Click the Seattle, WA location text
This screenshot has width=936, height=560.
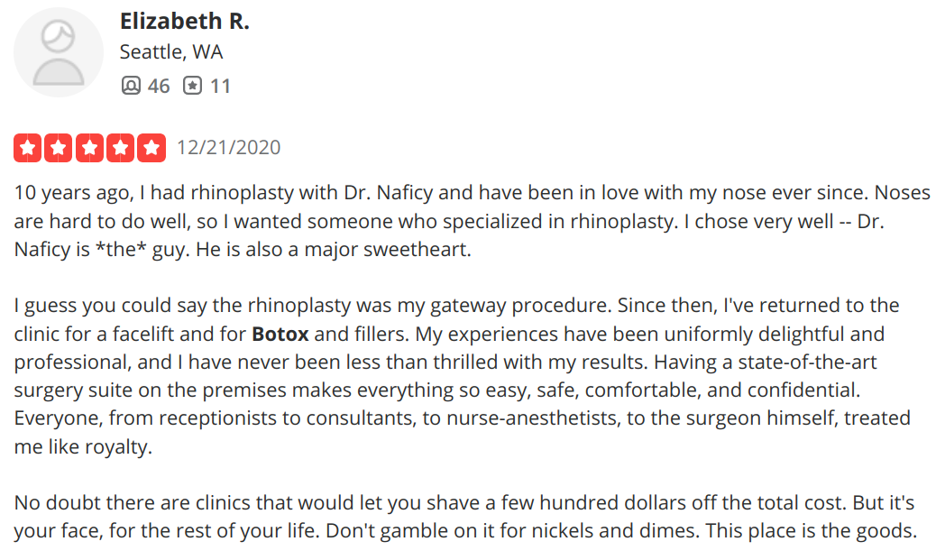coord(171,52)
